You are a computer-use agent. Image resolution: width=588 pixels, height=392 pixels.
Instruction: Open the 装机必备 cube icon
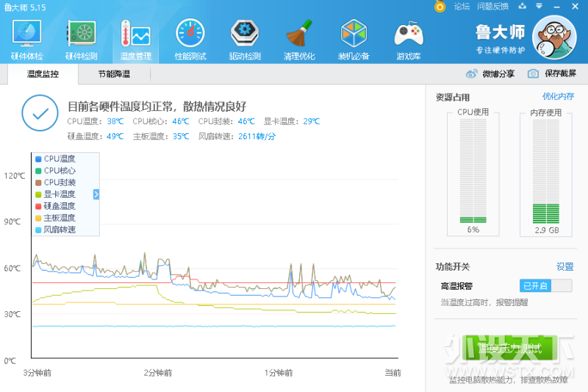(x=354, y=34)
